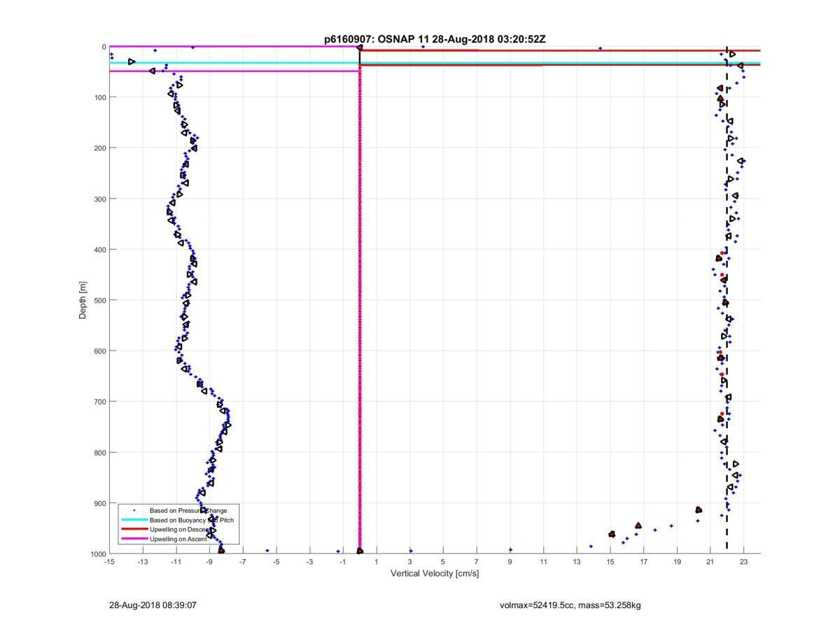Screen dimensions: 840x622
Task: Click the depth tick label "700"
Action: (x=99, y=402)
